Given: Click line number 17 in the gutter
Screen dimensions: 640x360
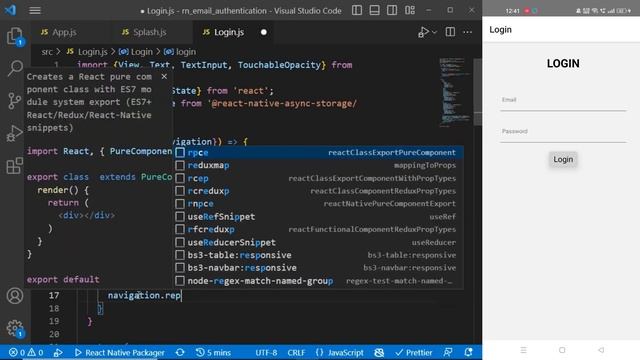Looking at the screenshot, I should pos(54,295).
